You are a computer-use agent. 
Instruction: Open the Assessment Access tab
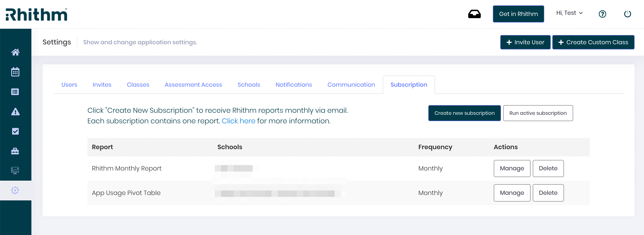pyautogui.click(x=193, y=85)
